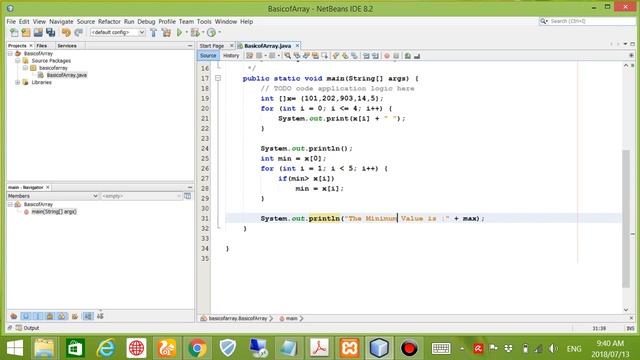Click the Redo arrow icon

click(78, 32)
